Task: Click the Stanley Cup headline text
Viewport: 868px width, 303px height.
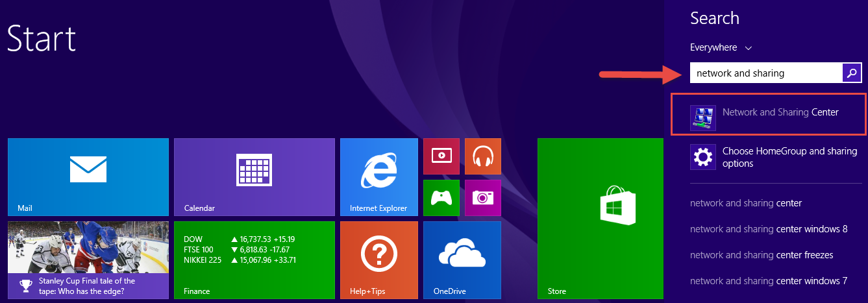Action: click(87, 286)
